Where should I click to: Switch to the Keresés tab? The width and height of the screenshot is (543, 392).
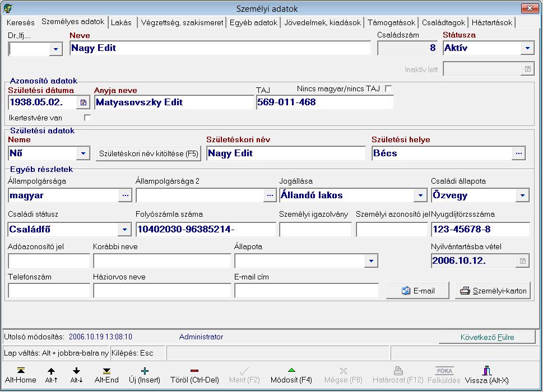(20, 22)
